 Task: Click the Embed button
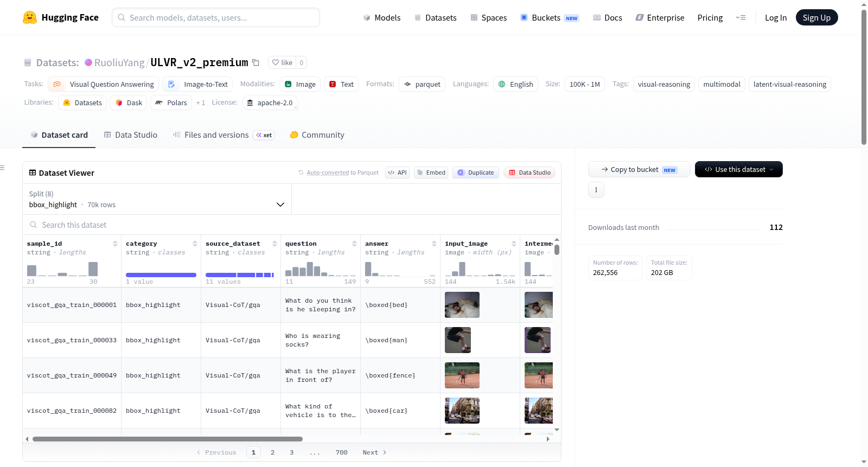click(x=431, y=172)
